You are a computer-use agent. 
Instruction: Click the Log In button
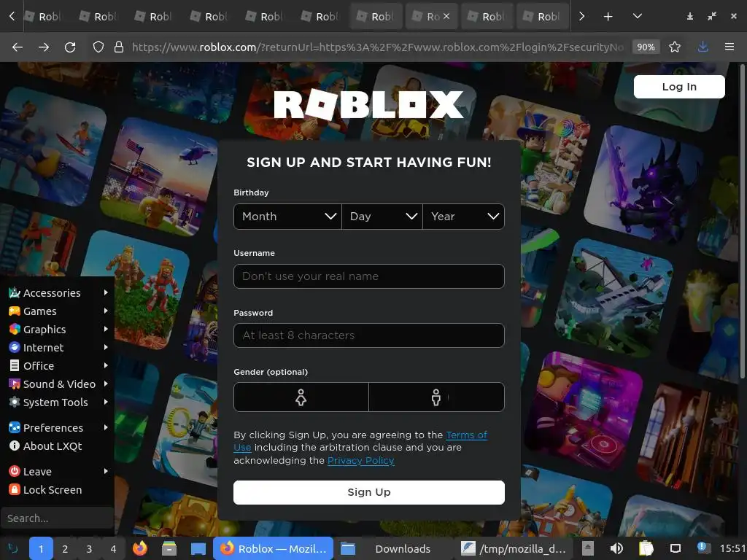coord(679,87)
